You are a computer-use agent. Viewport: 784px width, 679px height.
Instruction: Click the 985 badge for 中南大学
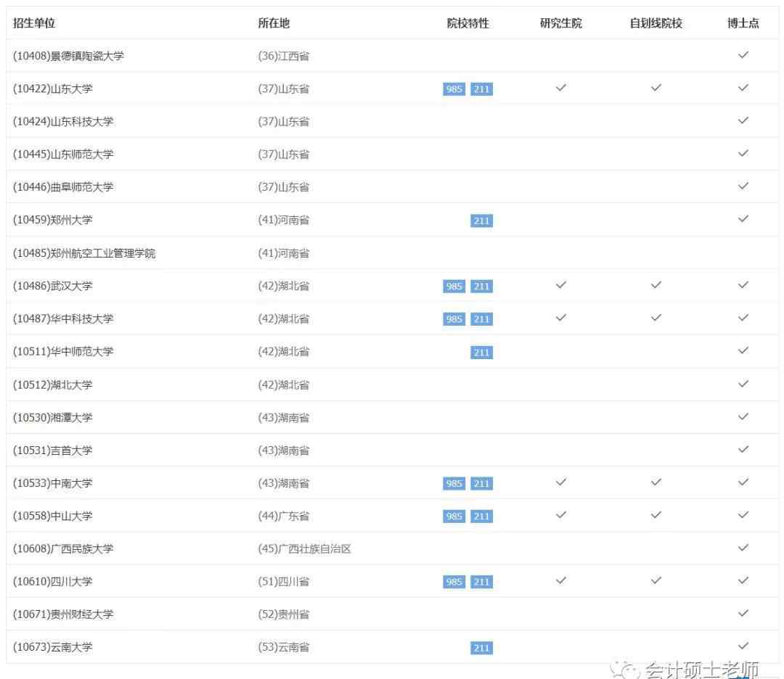click(454, 484)
